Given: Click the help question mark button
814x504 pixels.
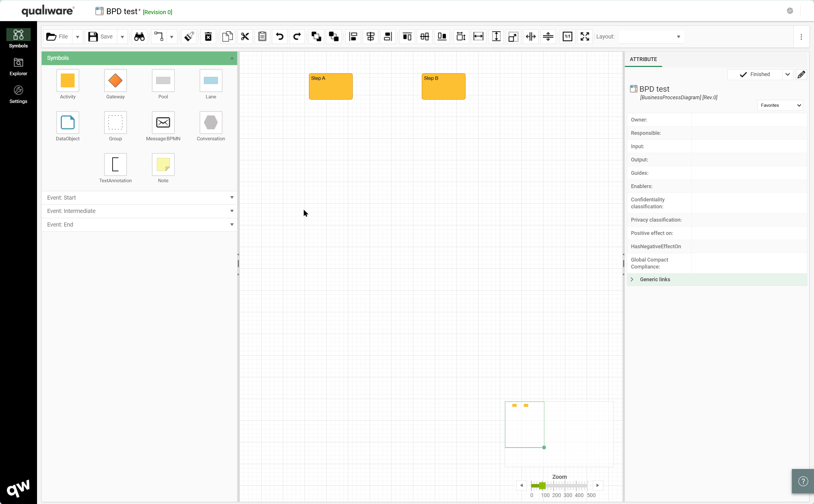Looking at the screenshot, I should point(803,481).
